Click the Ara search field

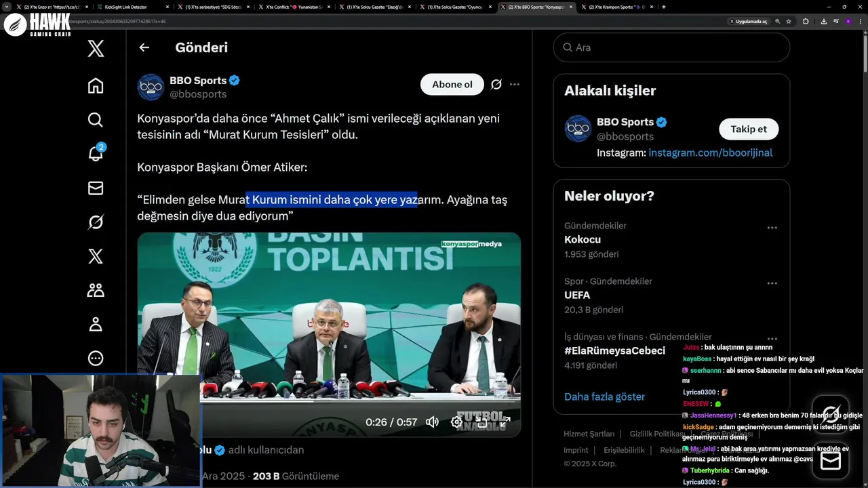pyautogui.click(x=671, y=47)
